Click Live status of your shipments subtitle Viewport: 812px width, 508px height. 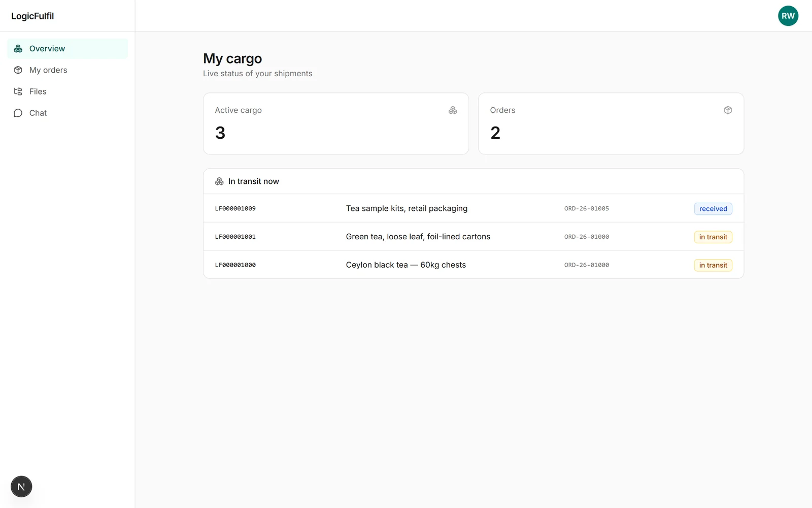[x=258, y=74]
